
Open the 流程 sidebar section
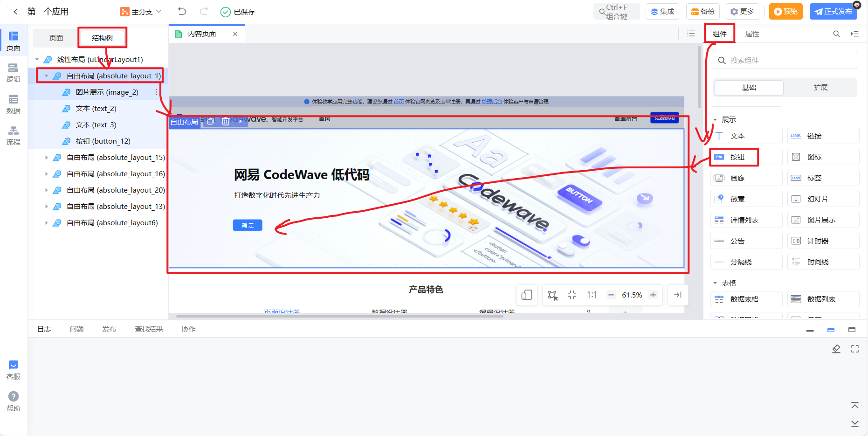pyautogui.click(x=14, y=136)
